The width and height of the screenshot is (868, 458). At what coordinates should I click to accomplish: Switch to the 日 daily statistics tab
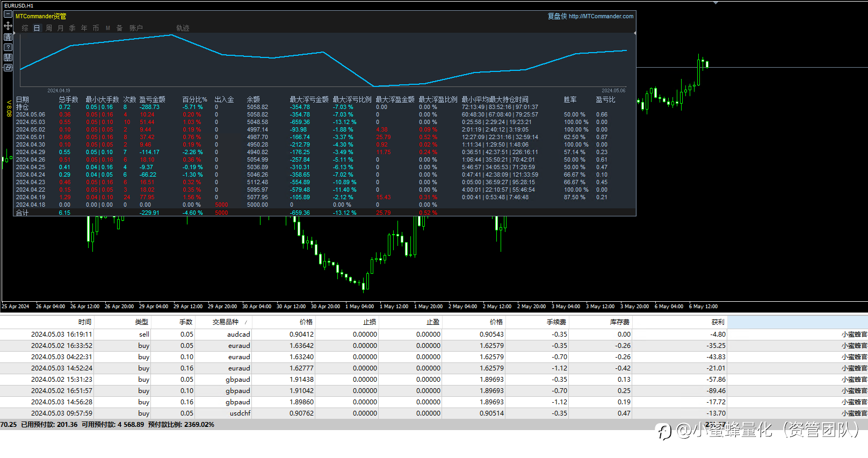tap(37, 28)
